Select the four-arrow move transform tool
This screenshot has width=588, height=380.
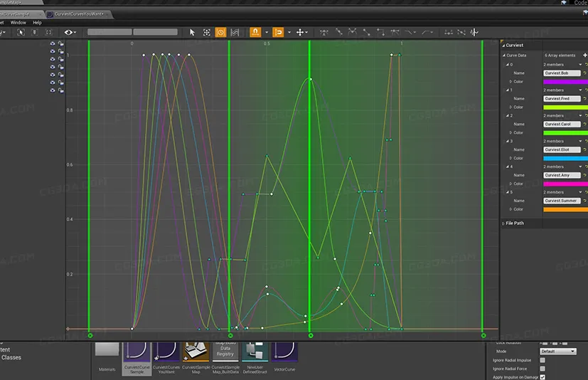301,32
